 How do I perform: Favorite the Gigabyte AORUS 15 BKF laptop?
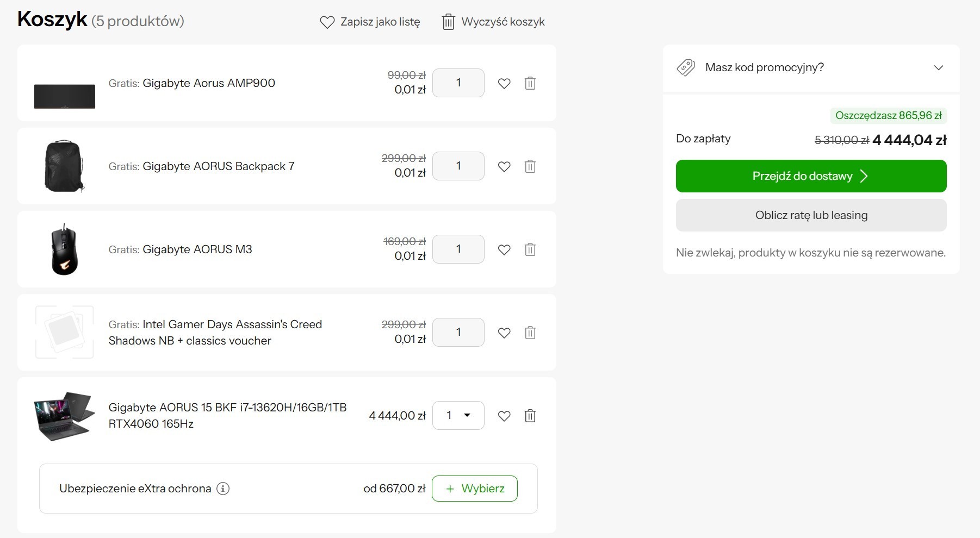(504, 416)
